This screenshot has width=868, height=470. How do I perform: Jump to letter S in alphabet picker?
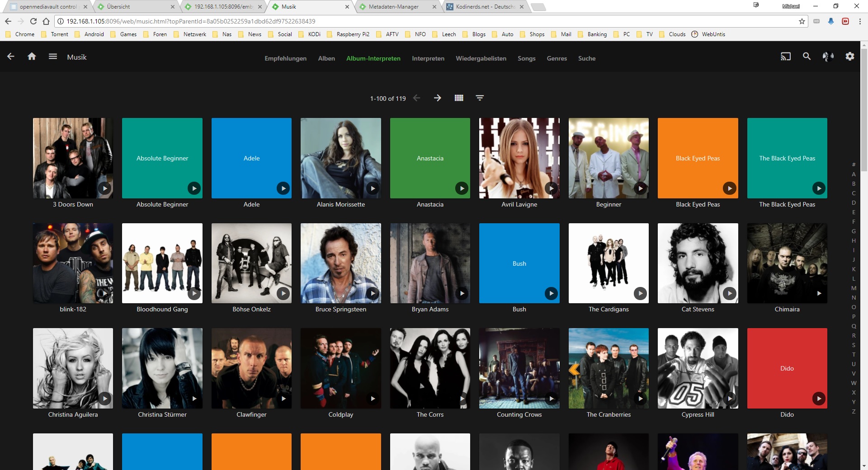click(854, 345)
